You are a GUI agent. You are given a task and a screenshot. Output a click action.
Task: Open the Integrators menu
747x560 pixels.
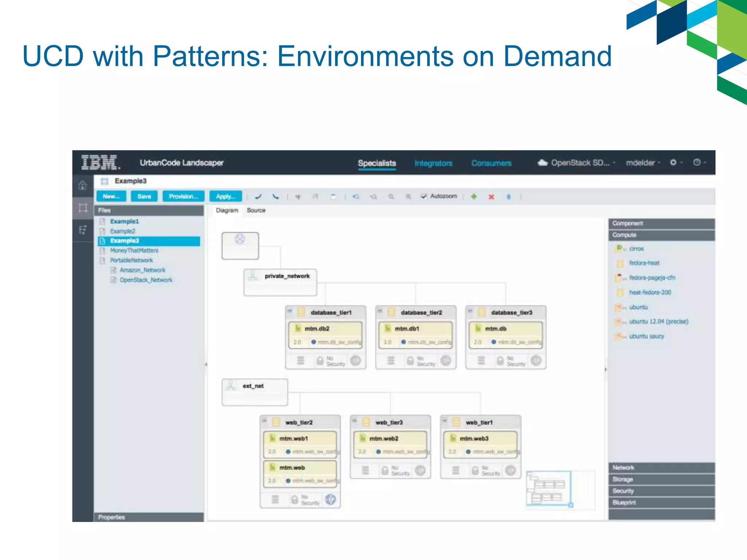433,163
